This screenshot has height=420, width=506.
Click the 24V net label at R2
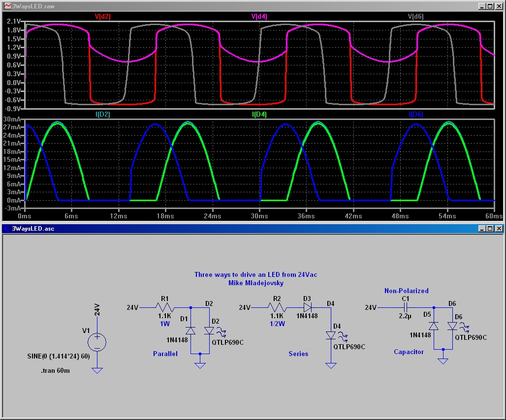pos(245,307)
